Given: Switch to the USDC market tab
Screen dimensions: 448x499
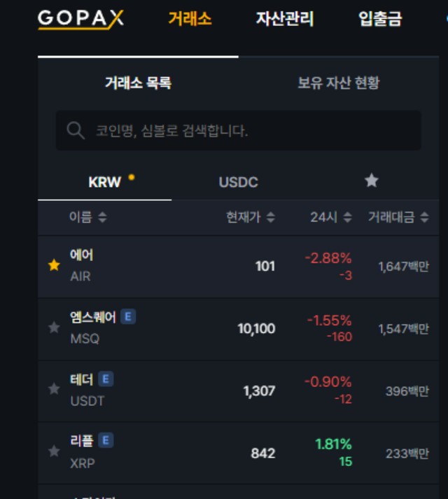Looking at the screenshot, I should [238, 182].
